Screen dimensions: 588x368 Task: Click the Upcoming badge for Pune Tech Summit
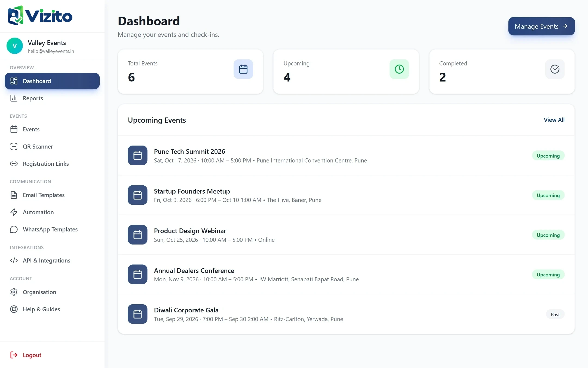pos(548,156)
